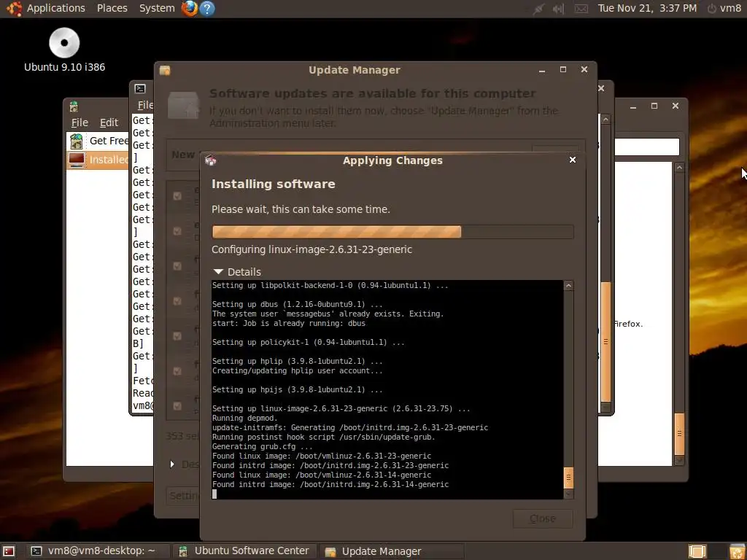The width and height of the screenshot is (747, 560).
Task: Click the workspace switcher in bottom panel
Action: point(697,551)
